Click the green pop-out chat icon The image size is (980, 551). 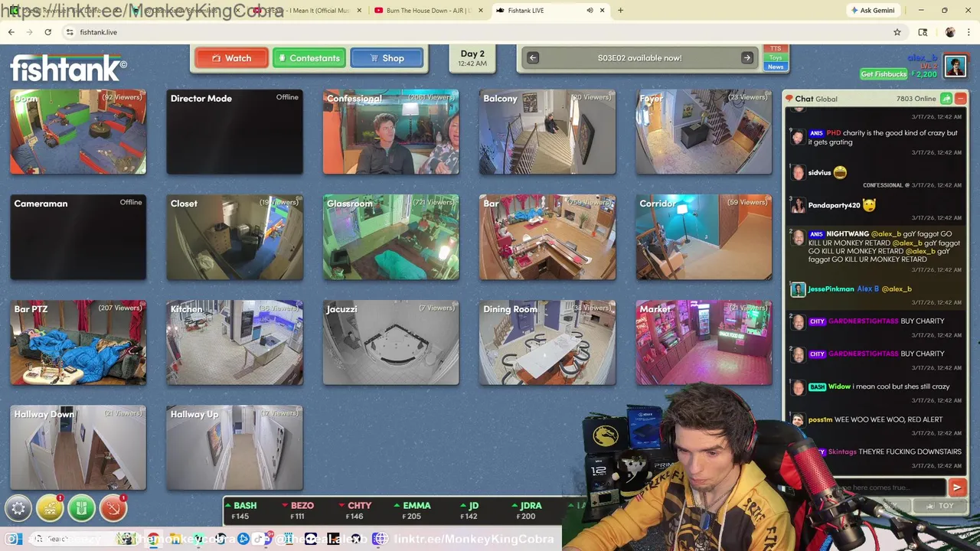(x=946, y=99)
